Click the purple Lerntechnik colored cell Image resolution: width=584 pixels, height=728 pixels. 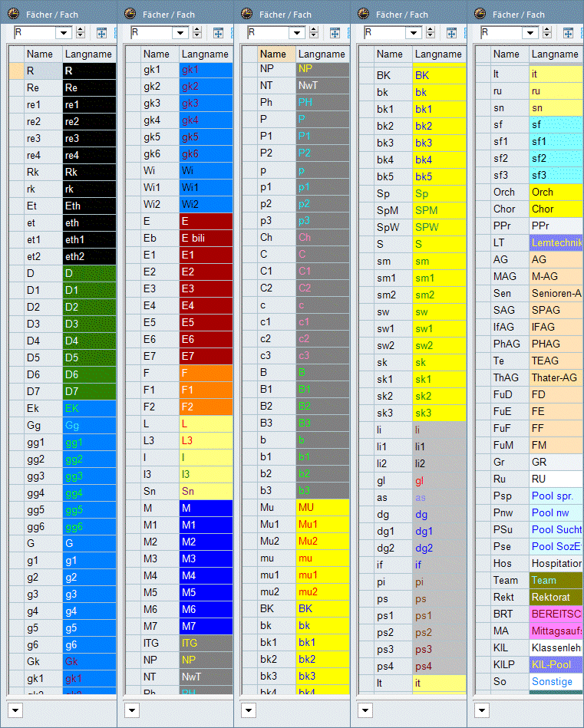point(556,242)
